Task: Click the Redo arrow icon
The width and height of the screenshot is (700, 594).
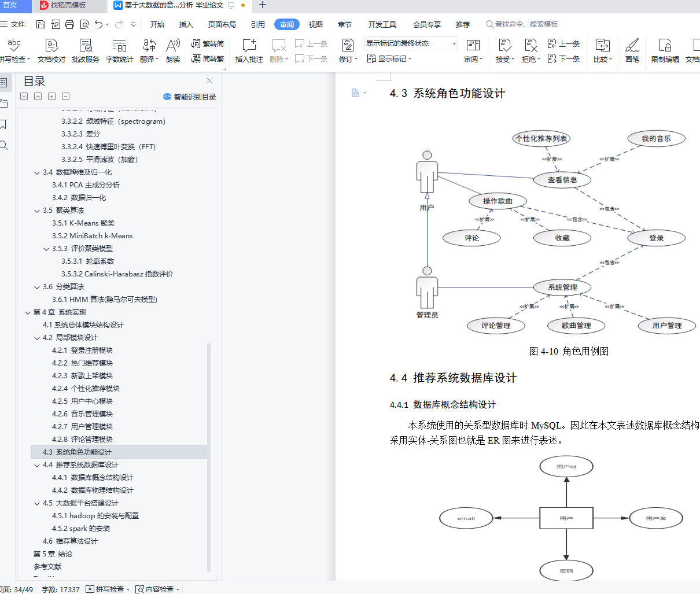Action: click(119, 24)
